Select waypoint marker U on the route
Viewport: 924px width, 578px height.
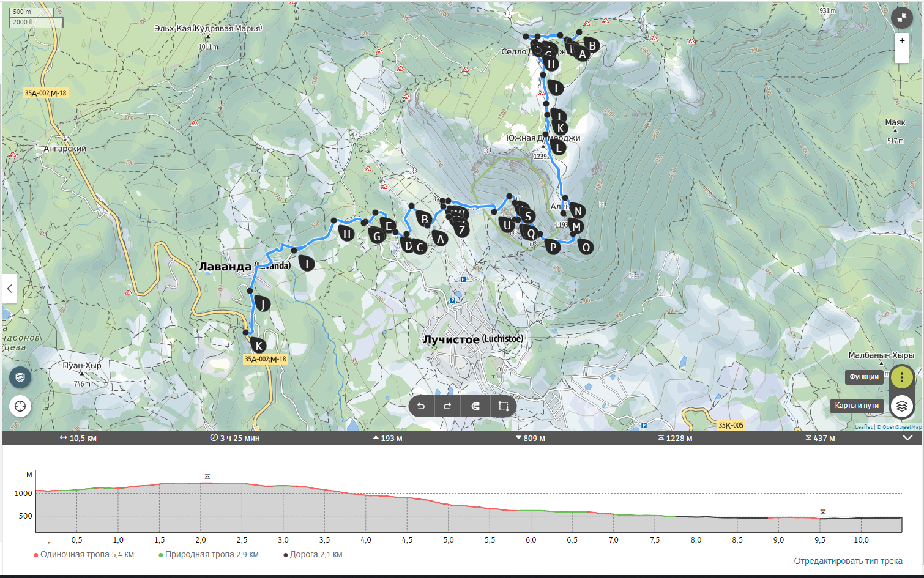[507, 225]
